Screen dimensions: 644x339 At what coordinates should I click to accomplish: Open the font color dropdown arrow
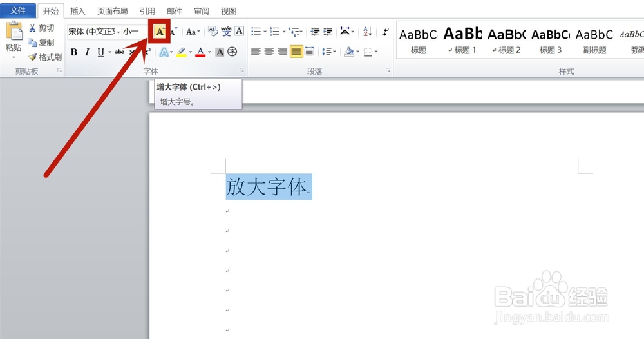click(x=209, y=52)
